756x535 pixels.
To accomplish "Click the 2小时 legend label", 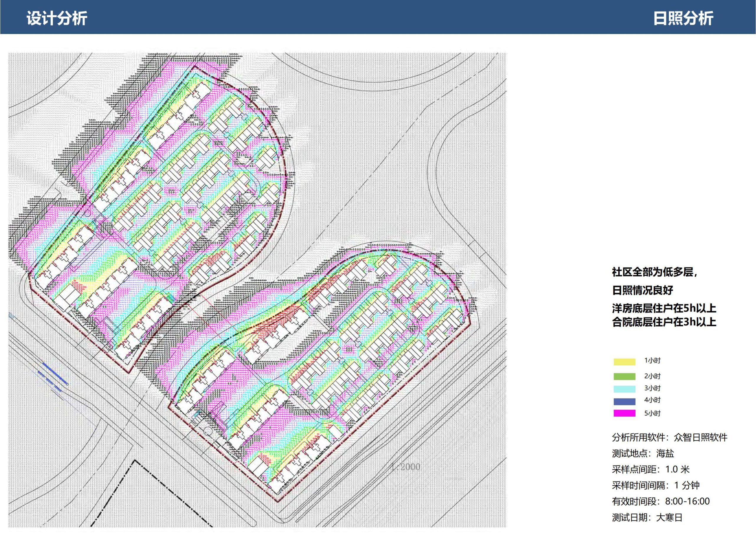I will pyautogui.click(x=652, y=376).
